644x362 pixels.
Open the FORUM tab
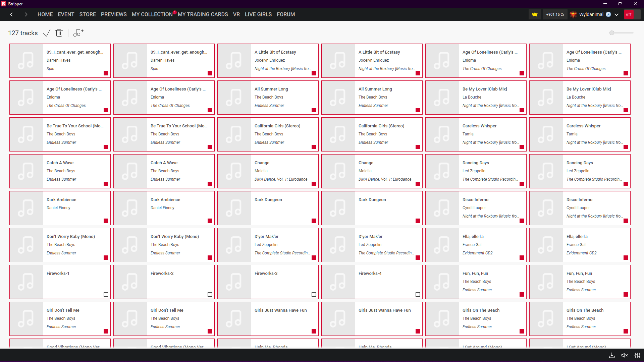point(286,14)
